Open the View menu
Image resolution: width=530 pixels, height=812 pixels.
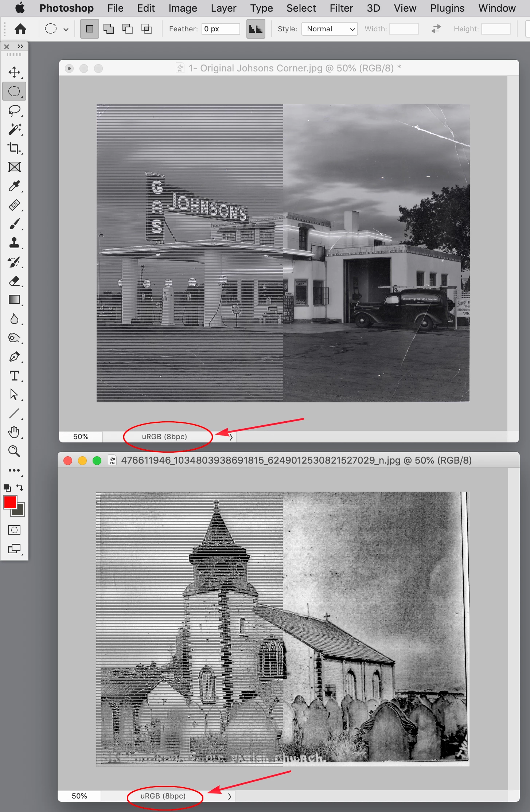[x=405, y=8]
